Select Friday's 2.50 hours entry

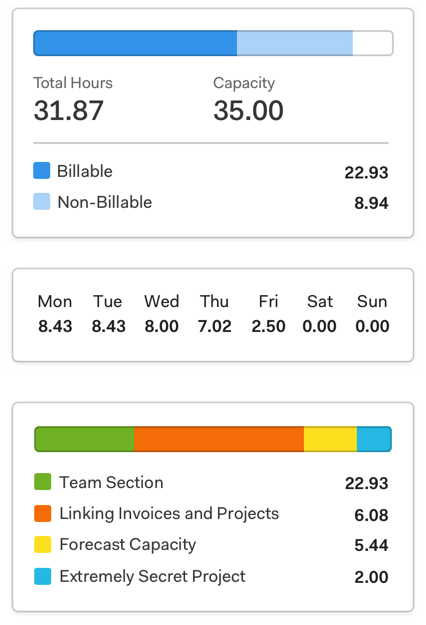(x=268, y=326)
